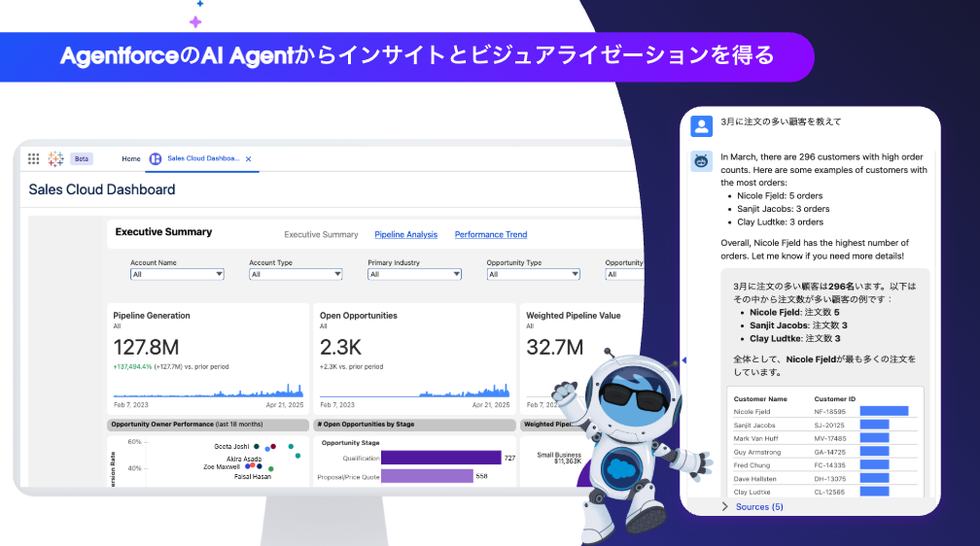Screen dimensions: 980x546
Task: Click the Tableau logo icon
Action: point(55,158)
